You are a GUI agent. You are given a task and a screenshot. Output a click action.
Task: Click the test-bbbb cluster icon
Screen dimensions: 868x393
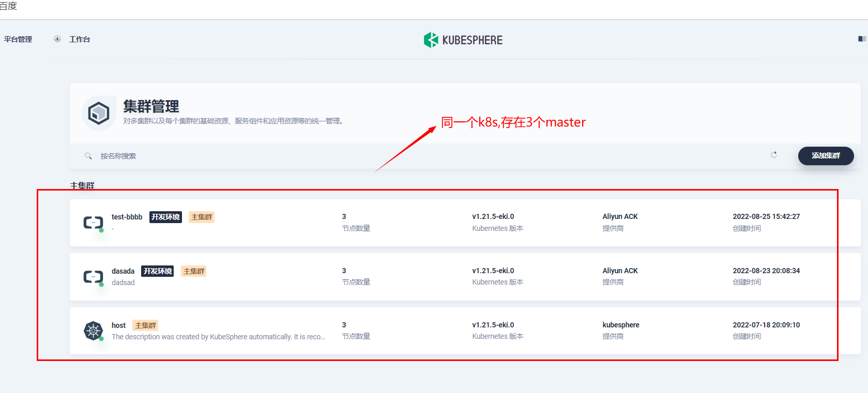point(94,223)
